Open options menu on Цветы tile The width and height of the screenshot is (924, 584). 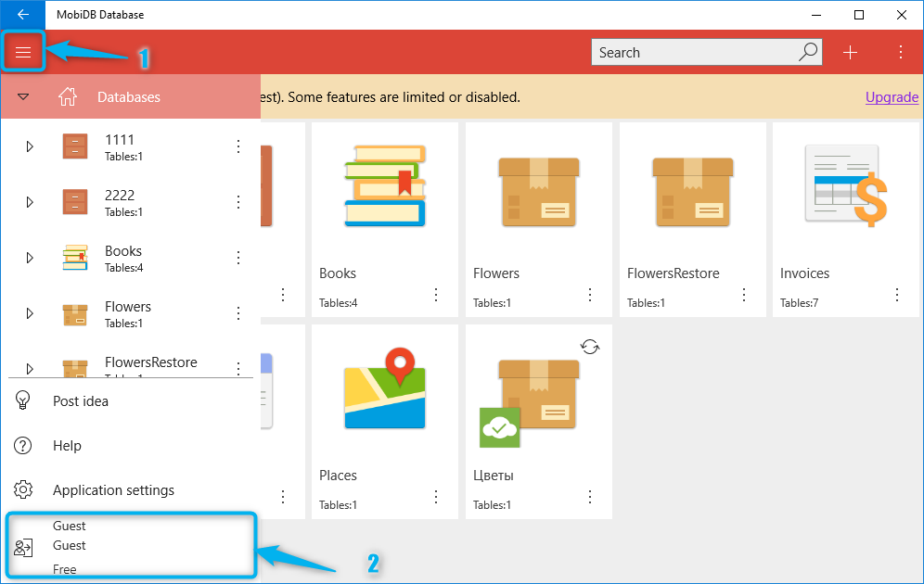coord(590,497)
